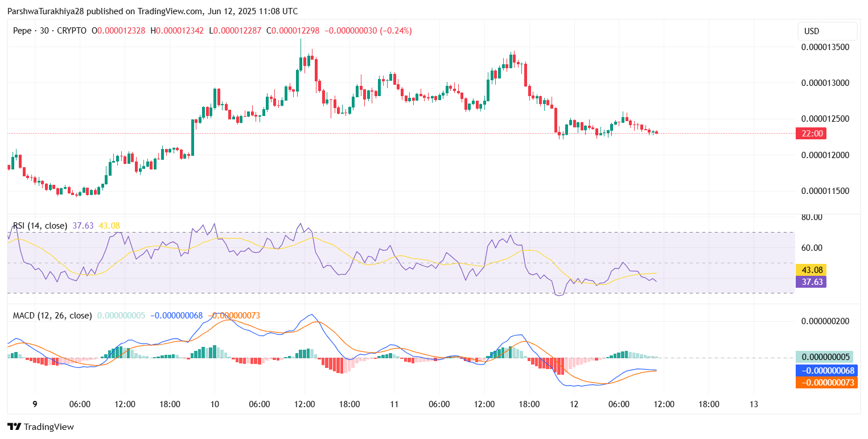The width and height of the screenshot is (868, 439).
Task: Open the USD currency selector
Action: (x=827, y=31)
